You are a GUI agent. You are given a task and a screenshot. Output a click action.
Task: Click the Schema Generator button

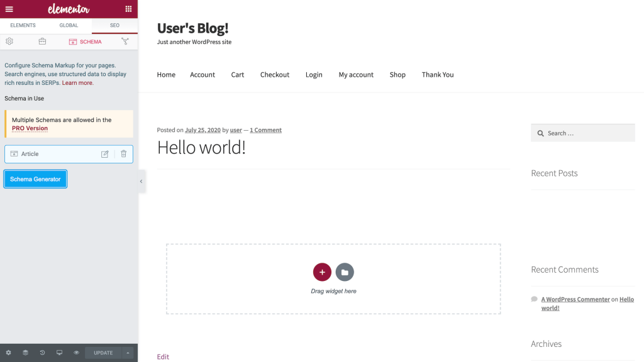(35, 179)
